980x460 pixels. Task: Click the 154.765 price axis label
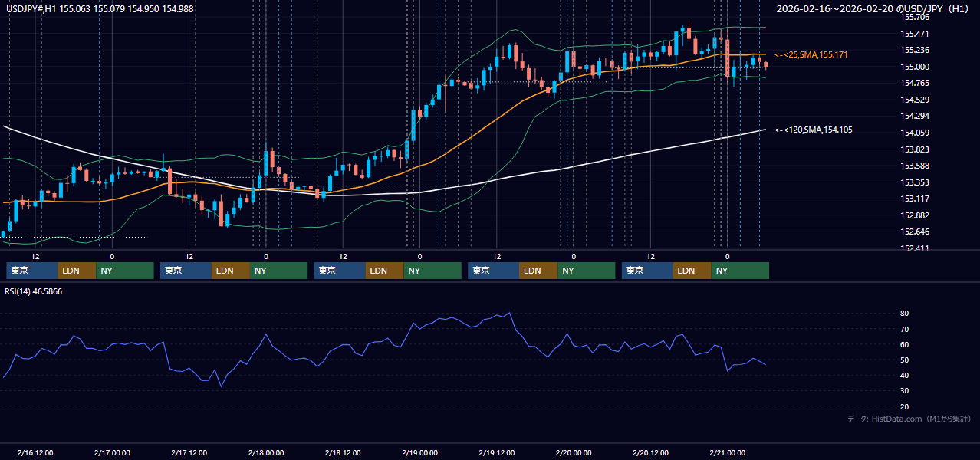coord(914,83)
